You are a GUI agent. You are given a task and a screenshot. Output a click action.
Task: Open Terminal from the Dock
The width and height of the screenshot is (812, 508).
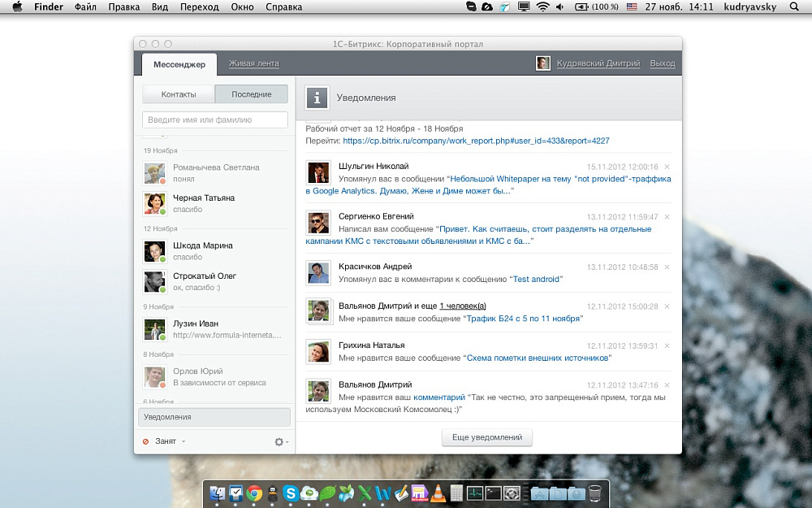493,493
